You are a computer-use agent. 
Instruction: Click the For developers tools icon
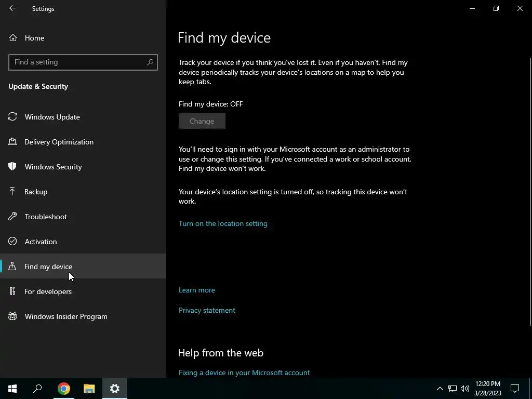(x=12, y=291)
